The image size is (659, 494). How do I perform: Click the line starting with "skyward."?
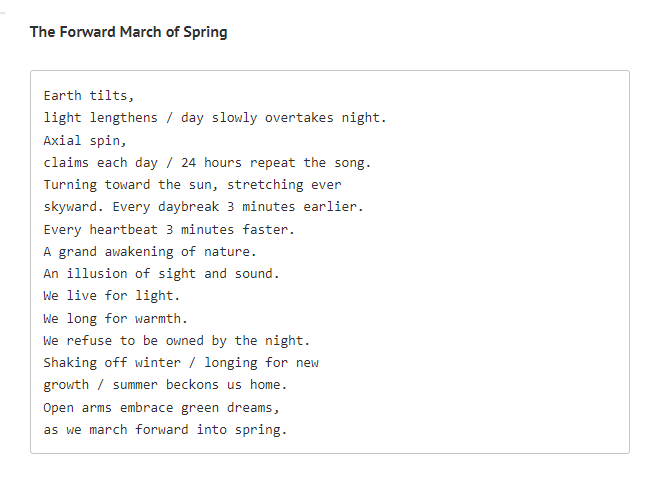point(203,207)
